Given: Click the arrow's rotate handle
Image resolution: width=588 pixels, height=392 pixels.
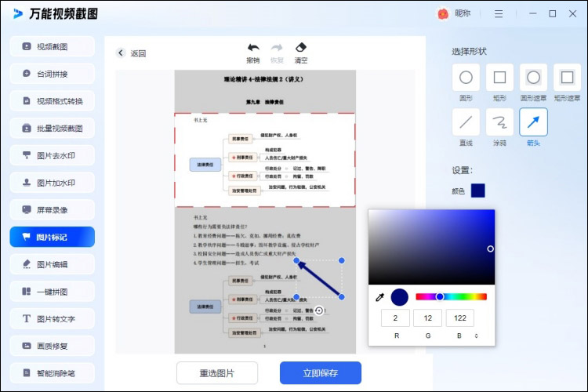Looking at the screenshot, I should (x=319, y=310).
